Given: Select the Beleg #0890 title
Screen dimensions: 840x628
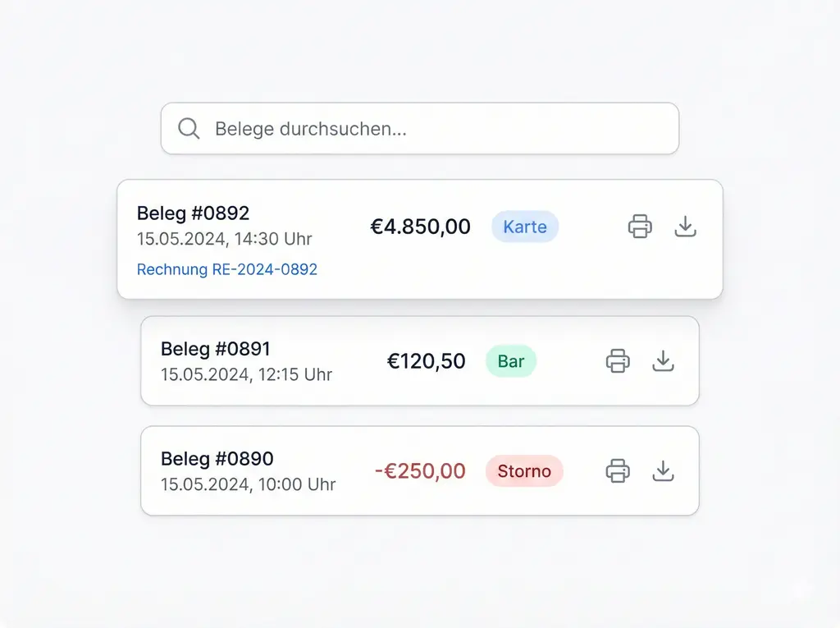Looking at the screenshot, I should (x=217, y=459).
